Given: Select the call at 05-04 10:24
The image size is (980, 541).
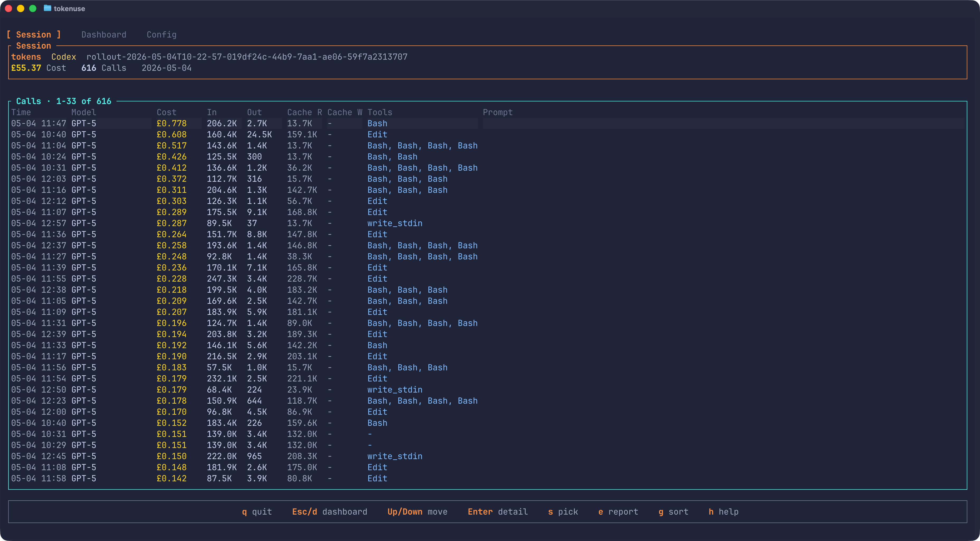Looking at the screenshot, I should pyautogui.click(x=487, y=157).
